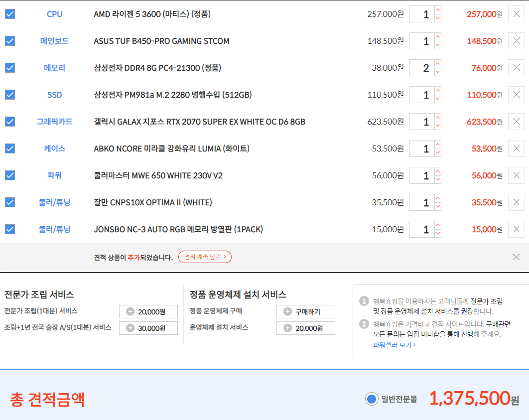Open the 파워셀러 보기 link
This screenshot has width=529, height=420.
394,345
